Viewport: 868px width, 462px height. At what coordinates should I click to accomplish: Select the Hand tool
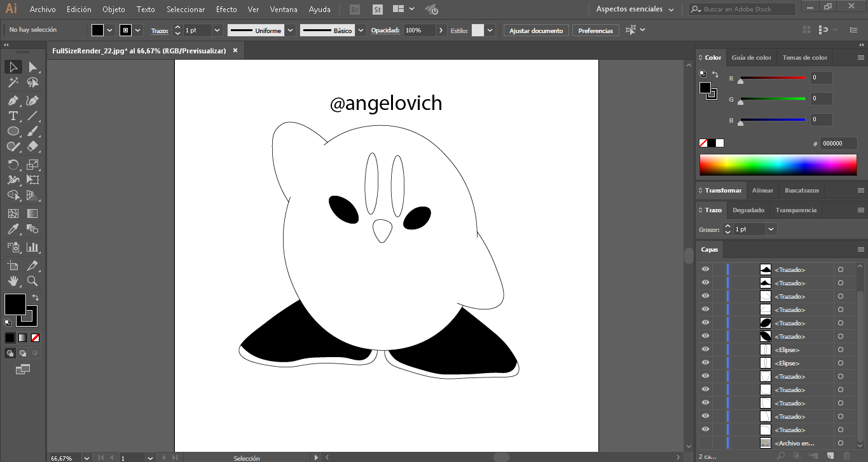tap(13, 280)
